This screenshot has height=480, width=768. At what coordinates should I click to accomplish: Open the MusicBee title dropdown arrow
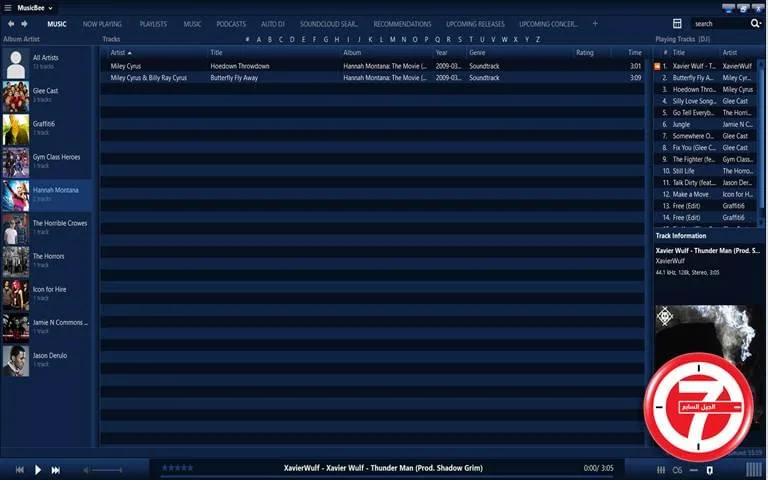click(x=50, y=8)
